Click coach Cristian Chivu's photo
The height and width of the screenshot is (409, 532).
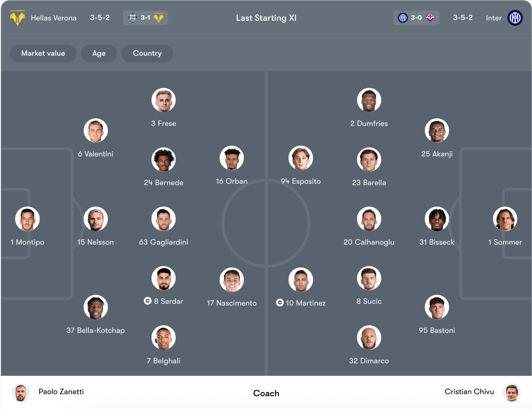511,392
